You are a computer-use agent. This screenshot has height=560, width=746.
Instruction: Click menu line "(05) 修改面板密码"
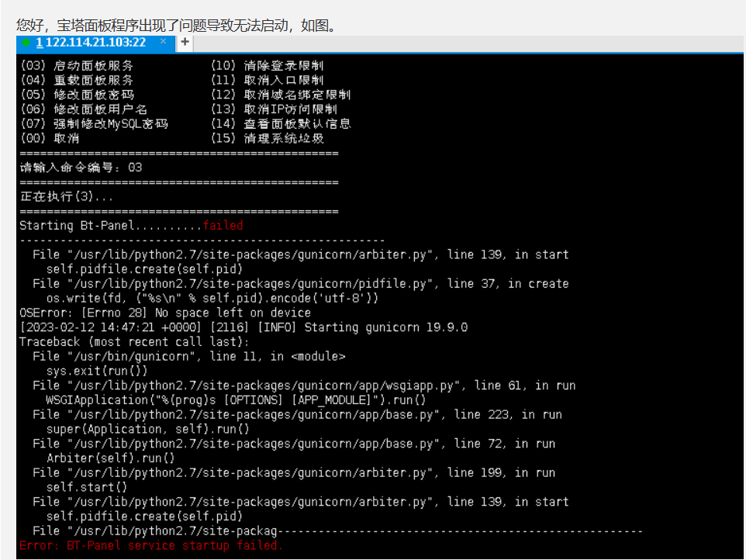tap(77, 95)
